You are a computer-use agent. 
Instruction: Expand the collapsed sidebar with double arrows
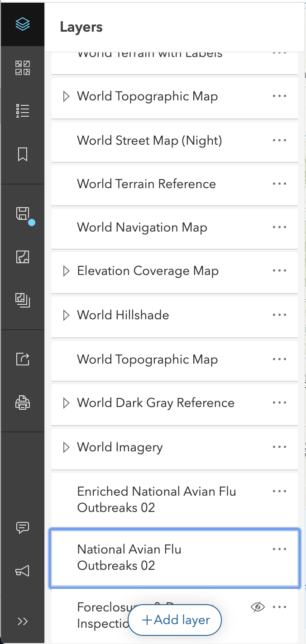pyautogui.click(x=22, y=621)
